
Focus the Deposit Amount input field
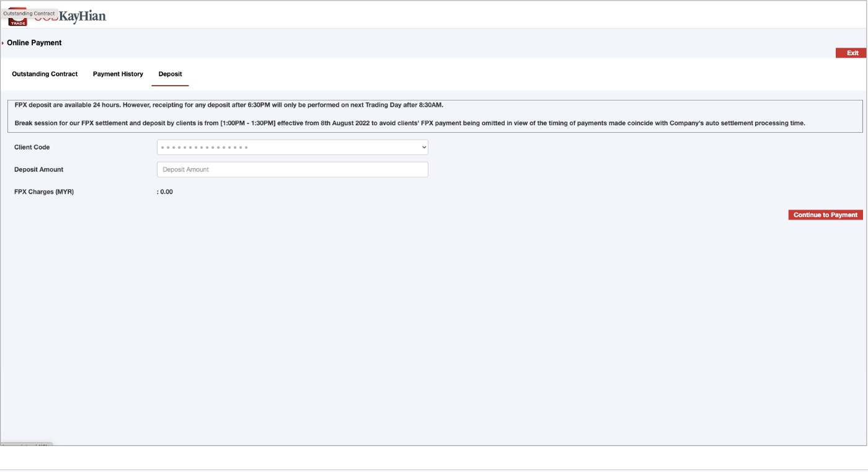[x=293, y=169]
